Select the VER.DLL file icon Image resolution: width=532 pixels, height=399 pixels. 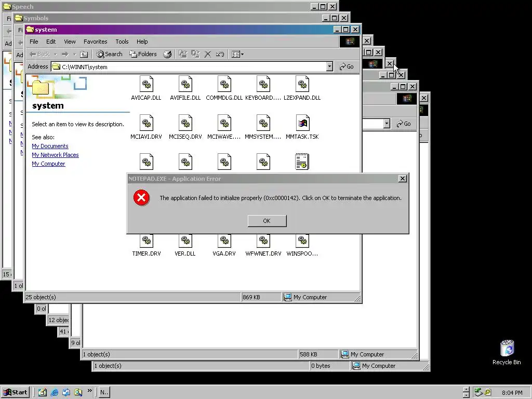tap(185, 241)
